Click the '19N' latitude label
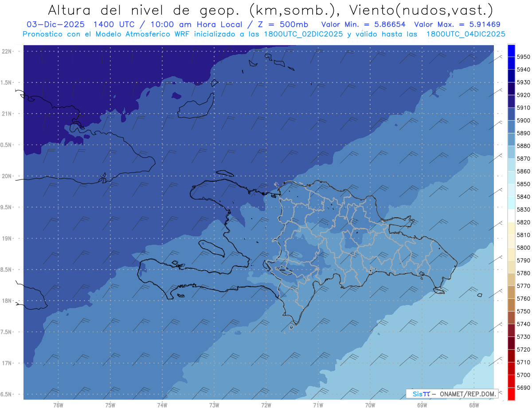The image size is (532, 411). [x=7, y=239]
